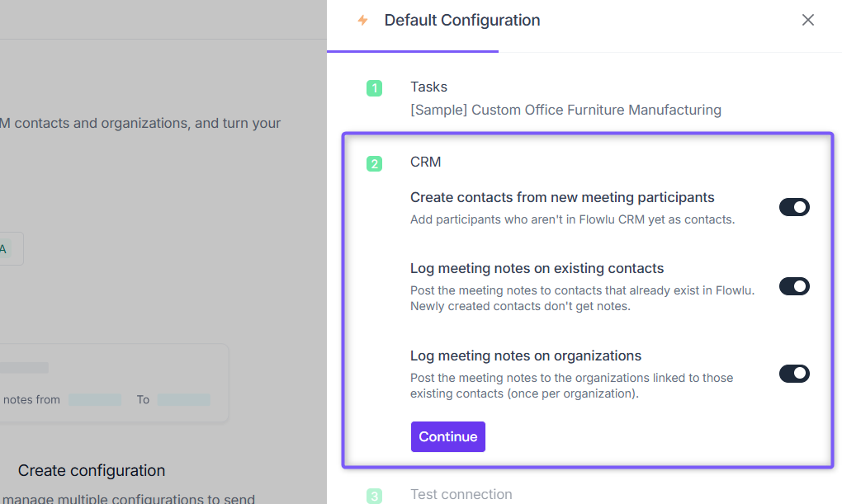Click the "Newly created contacts don't get notes" description
The image size is (842, 504).
(520, 307)
